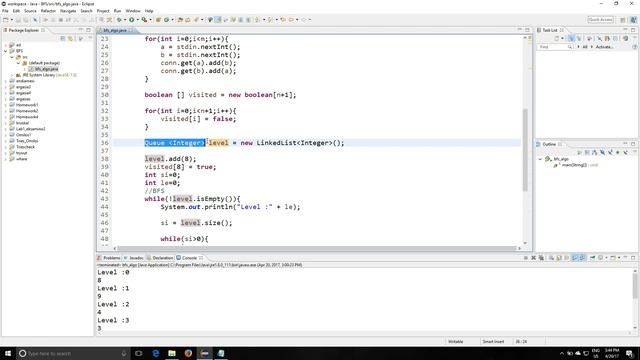This screenshot has width=640, height=360.
Task: Expand the Homework1 project
Action: (6, 105)
